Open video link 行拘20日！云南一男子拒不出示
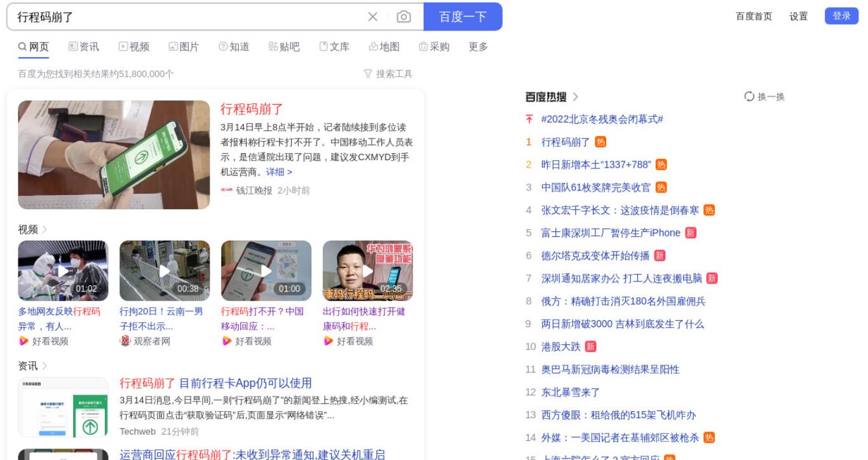The height and width of the screenshot is (460, 868). pyautogui.click(x=161, y=319)
